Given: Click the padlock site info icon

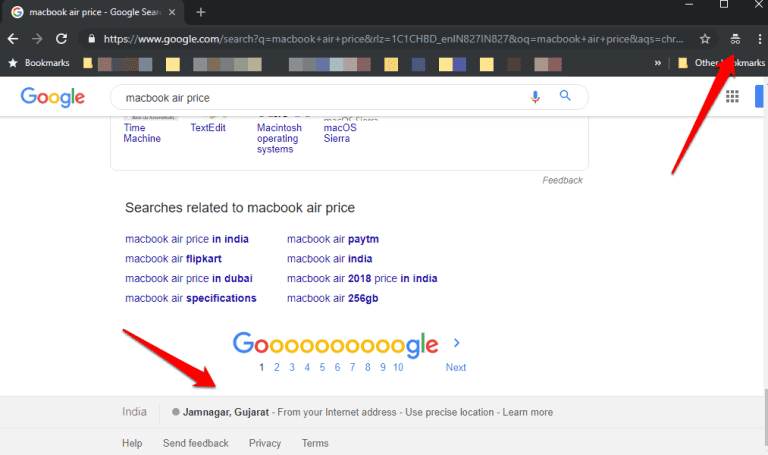Looking at the screenshot, I should 91,39.
